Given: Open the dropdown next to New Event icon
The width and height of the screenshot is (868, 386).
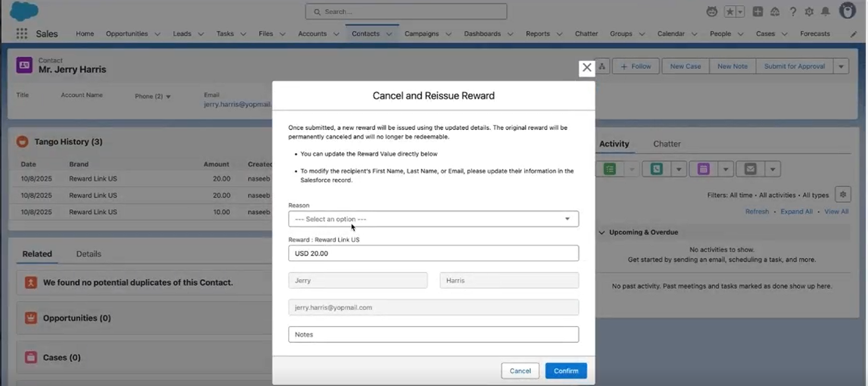Looking at the screenshot, I should (x=725, y=169).
